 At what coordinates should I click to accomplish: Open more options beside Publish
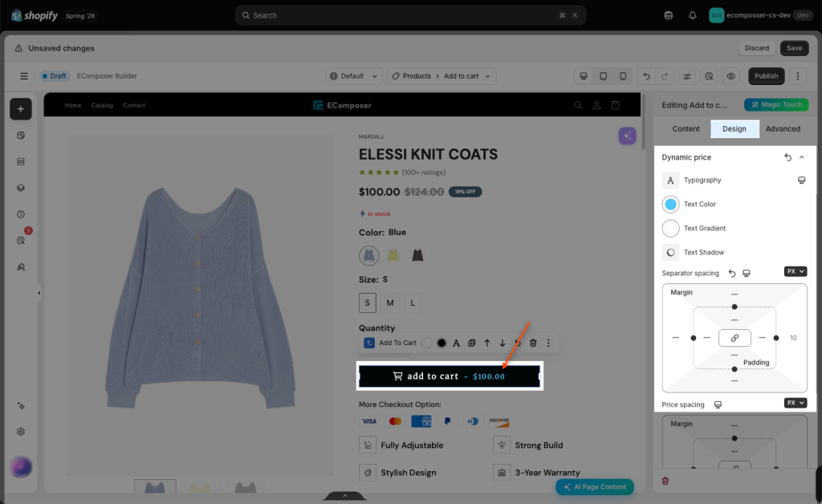[798, 76]
